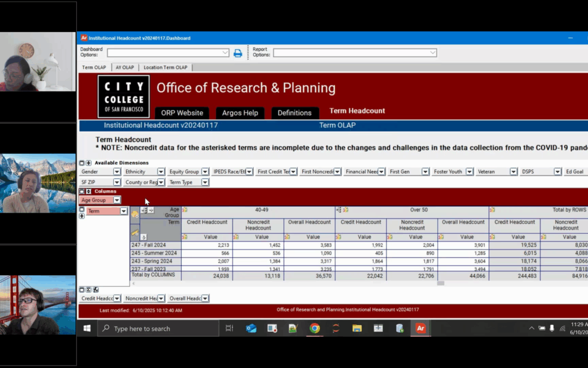Open the Dashboard Options dropdown
This screenshot has width=588, height=368.
[225, 53]
